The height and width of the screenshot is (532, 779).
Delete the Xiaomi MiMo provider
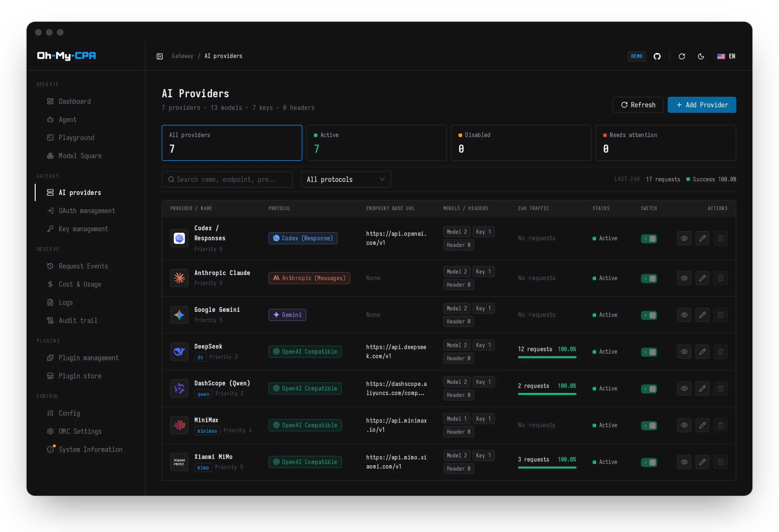coord(720,462)
